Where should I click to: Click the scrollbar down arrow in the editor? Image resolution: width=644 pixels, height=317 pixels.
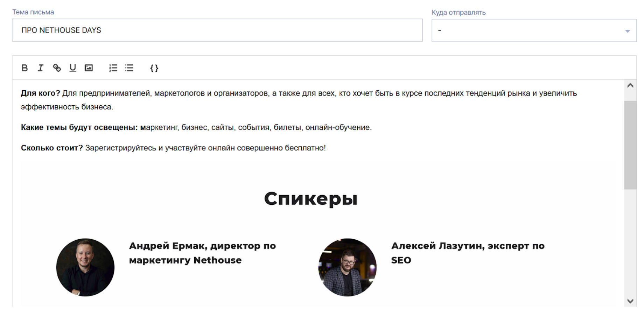tap(630, 301)
